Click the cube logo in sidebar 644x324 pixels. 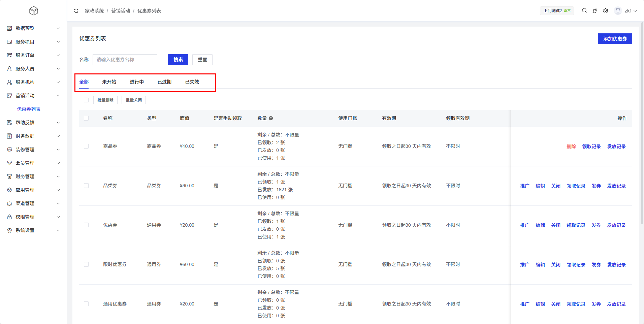pos(34,11)
